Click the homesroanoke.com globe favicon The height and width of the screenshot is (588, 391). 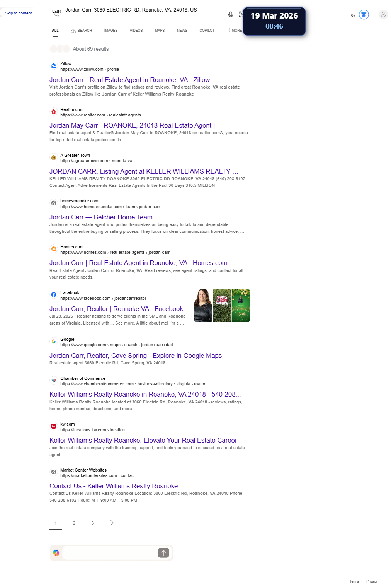pos(54,203)
